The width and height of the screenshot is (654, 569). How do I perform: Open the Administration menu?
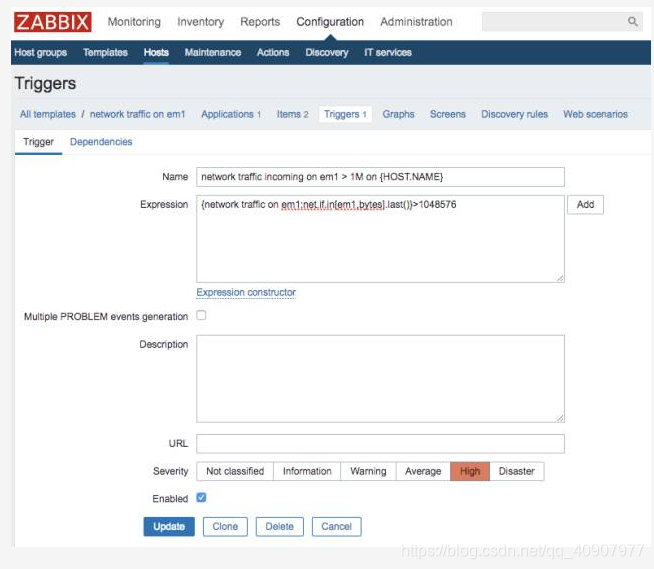tap(416, 22)
